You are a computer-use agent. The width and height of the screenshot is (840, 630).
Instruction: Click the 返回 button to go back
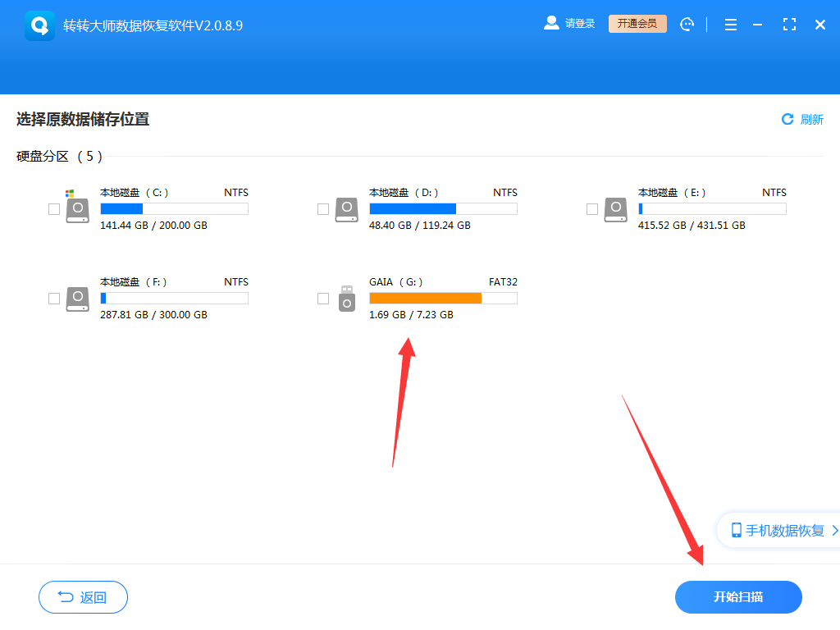(83, 597)
